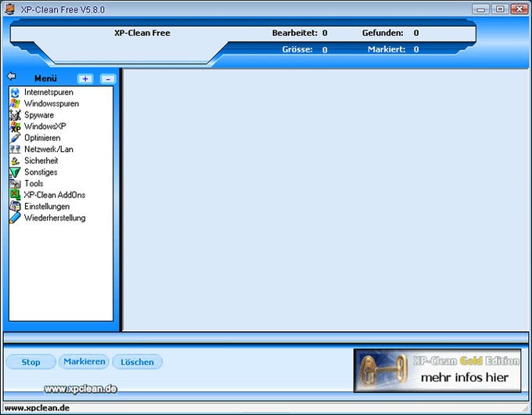Image resolution: width=532 pixels, height=415 pixels.
Task: Open Einstellungen settings entry
Action: 47,207
